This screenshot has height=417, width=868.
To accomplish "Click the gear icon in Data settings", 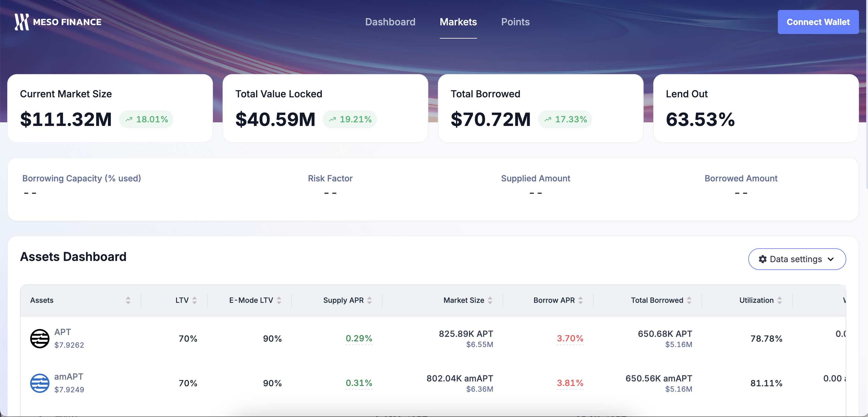I will pos(762,259).
